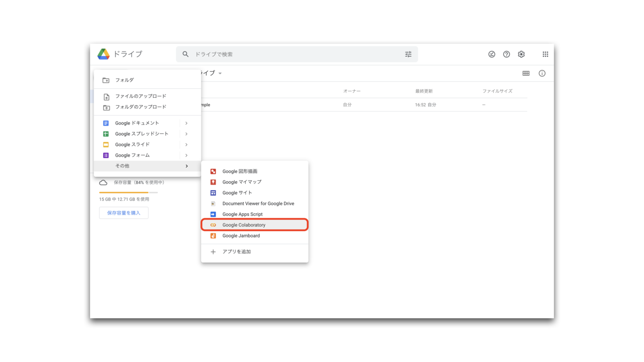The image size is (644, 362).
Task: Choose Google Colaboratory from submenu
Action: tap(255, 225)
